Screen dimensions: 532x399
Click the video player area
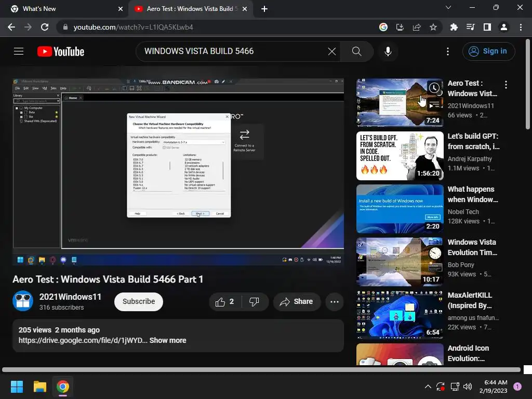(178, 171)
